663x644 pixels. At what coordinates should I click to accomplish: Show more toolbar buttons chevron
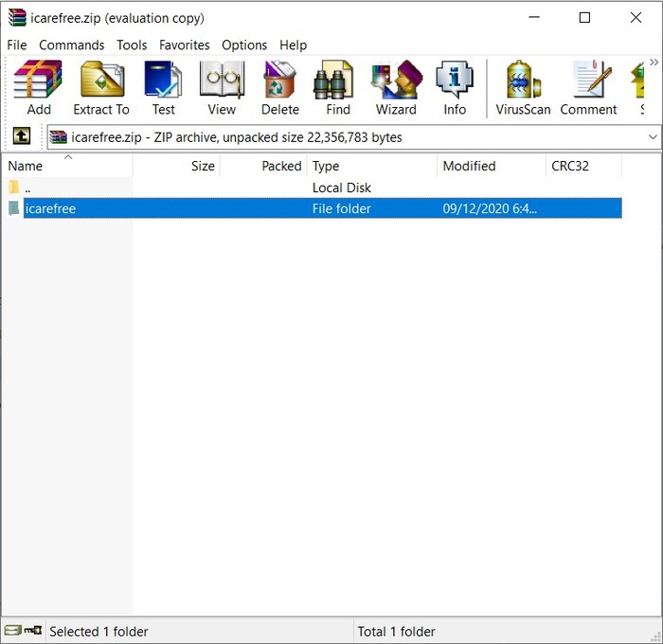(x=654, y=63)
